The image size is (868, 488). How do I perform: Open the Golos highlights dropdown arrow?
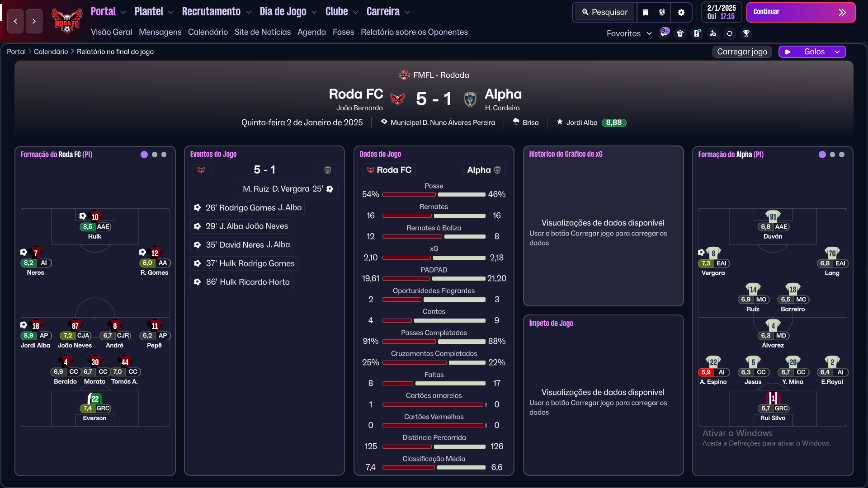(x=837, y=52)
